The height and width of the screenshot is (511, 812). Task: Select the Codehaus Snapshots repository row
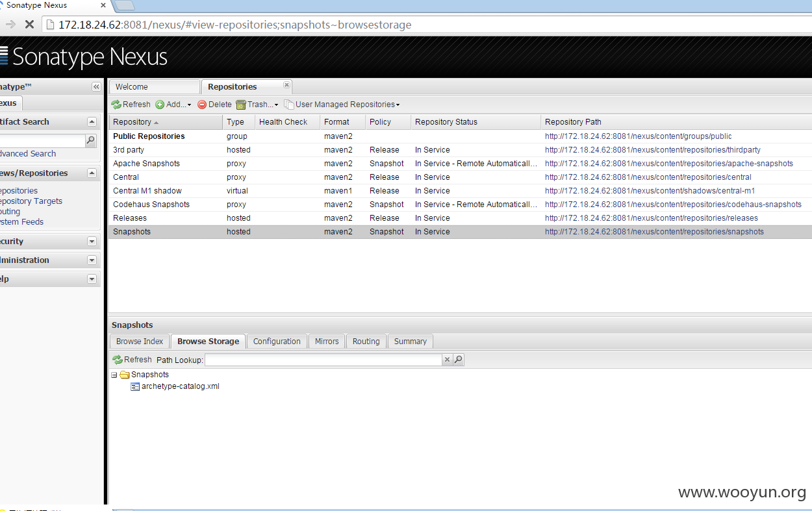point(460,205)
